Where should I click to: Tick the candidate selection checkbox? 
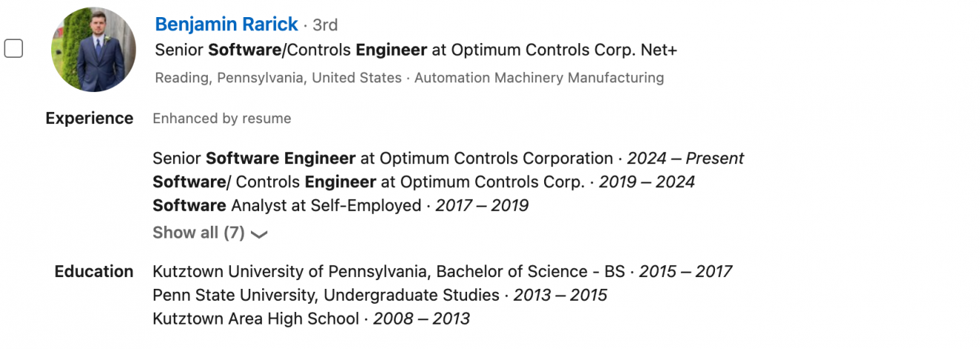point(13,49)
